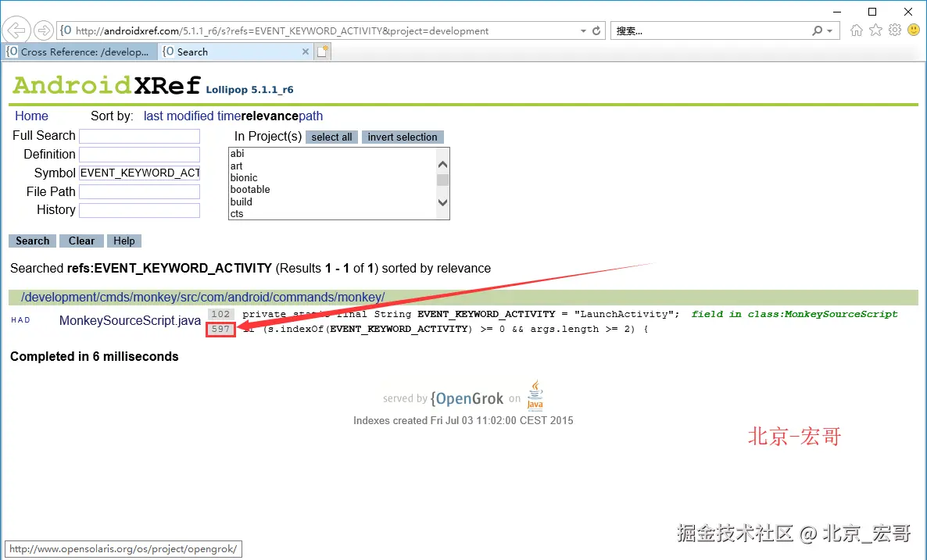Select project cts in the list
Image resolution: width=927 pixels, height=560 pixels.
click(x=237, y=214)
